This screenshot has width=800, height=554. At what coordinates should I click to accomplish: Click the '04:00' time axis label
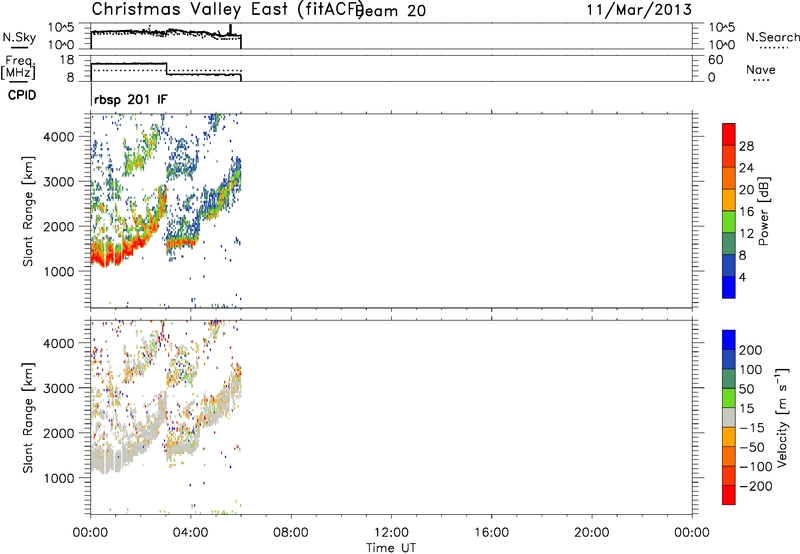click(191, 533)
